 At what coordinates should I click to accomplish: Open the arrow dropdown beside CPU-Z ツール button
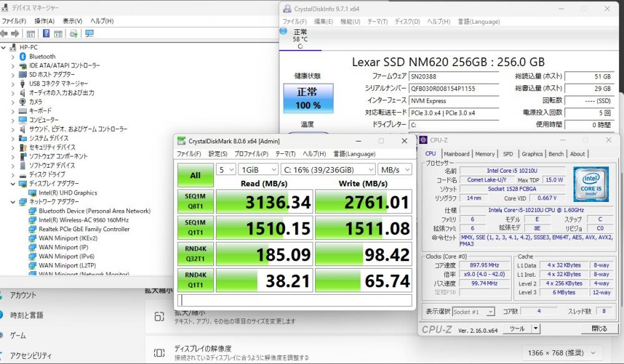pyautogui.click(x=536, y=328)
